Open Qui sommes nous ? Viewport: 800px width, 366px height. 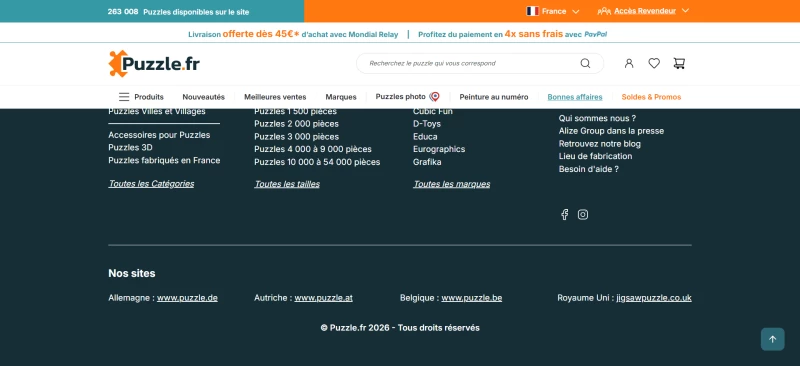(x=597, y=118)
